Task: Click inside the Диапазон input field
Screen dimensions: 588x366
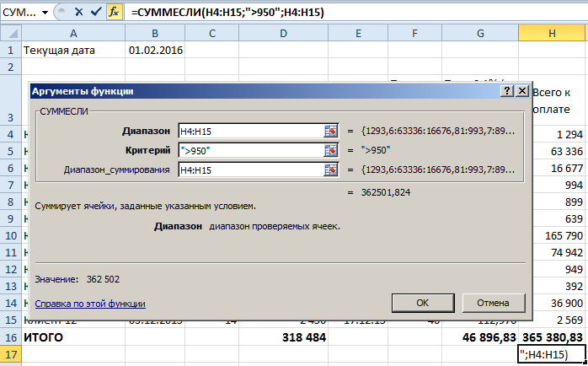Action: point(251,131)
